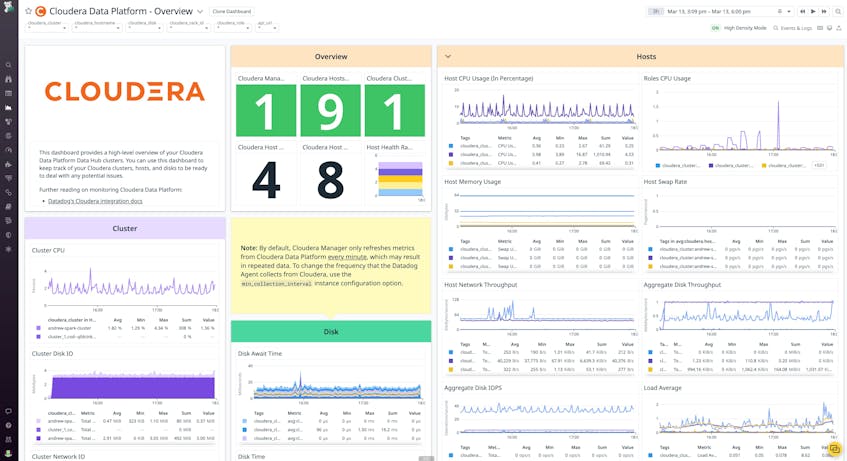This screenshot has height=461, width=847.
Task: Click the Cluster Disk IO widget title
Action: coord(52,353)
